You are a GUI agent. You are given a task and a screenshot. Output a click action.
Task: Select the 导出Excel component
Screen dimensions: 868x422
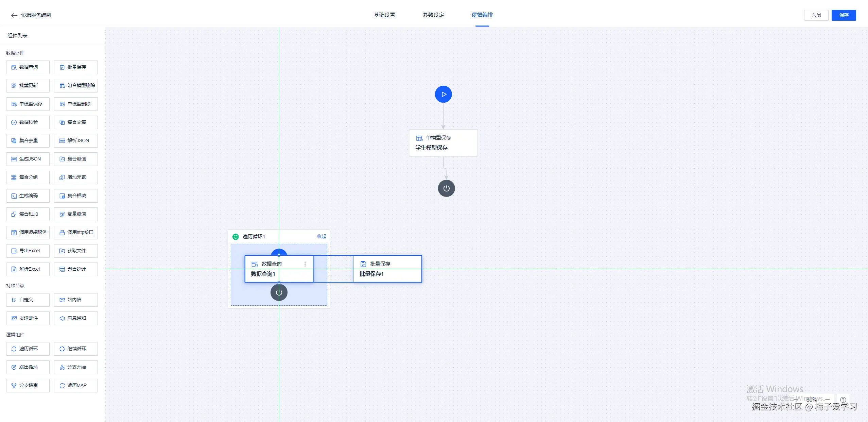point(28,251)
